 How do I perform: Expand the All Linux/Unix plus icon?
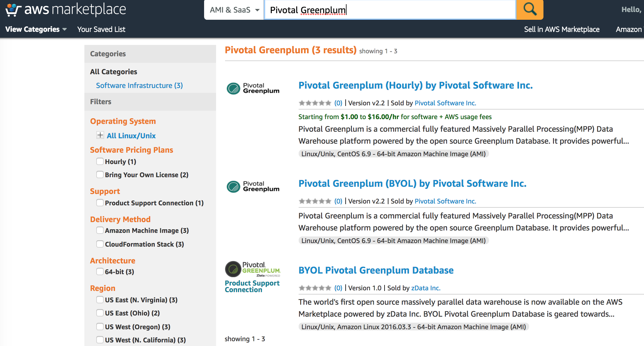pyautogui.click(x=100, y=135)
